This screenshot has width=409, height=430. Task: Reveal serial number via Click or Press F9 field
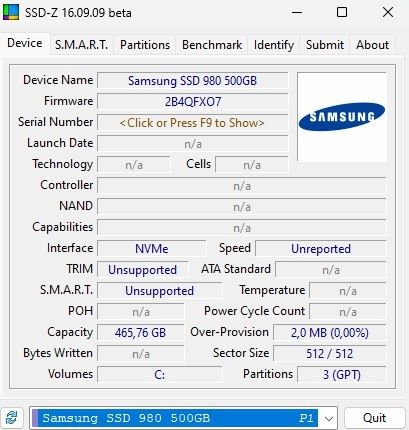pos(192,123)
